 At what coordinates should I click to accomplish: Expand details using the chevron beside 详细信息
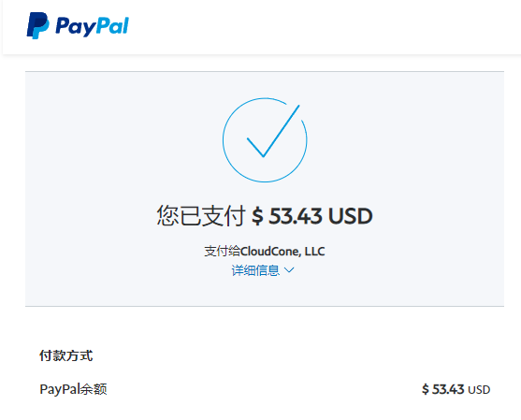point(289,270)
